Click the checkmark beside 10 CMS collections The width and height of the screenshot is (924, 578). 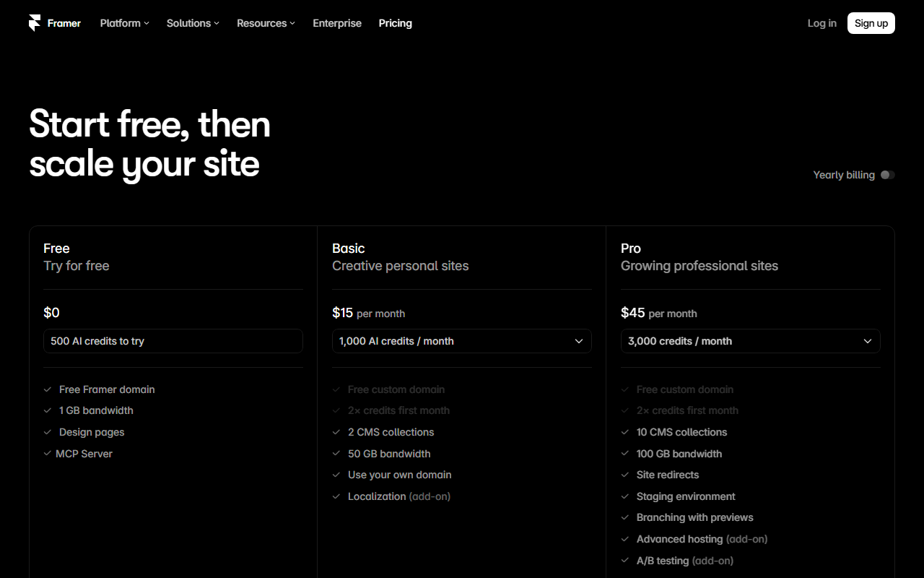pos(625,432)
